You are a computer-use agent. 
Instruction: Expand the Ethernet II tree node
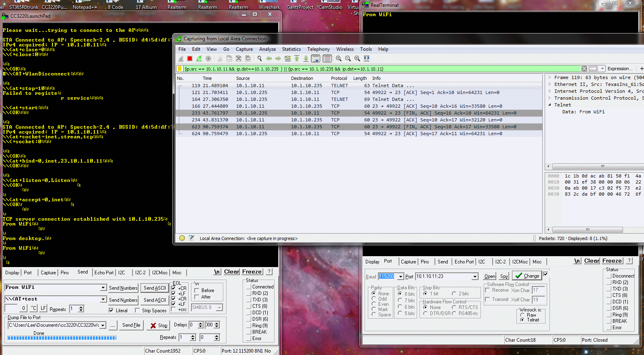tap(550, 84)
